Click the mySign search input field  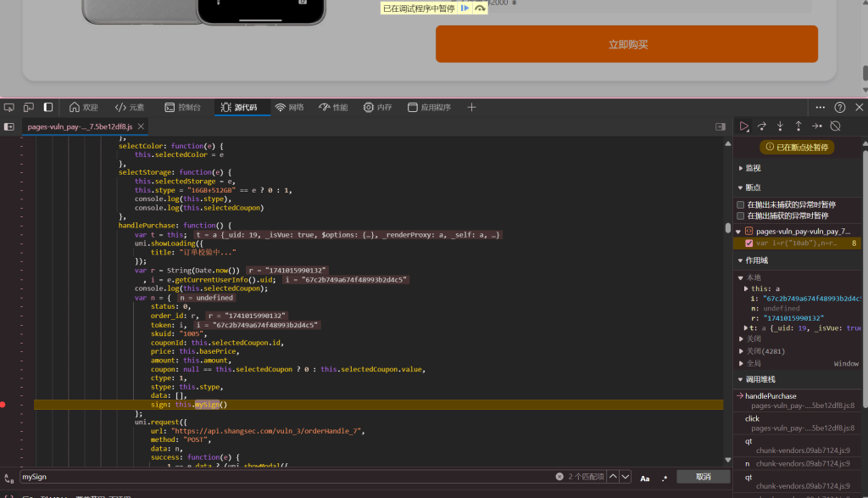[x=280, y=477]
